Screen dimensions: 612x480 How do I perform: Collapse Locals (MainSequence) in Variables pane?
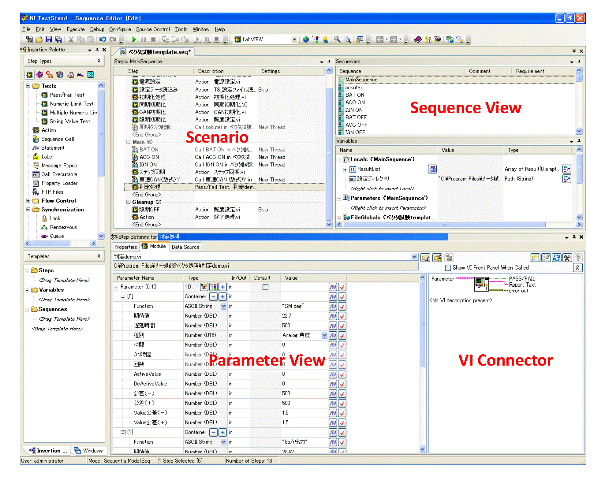tap(340, 159)
